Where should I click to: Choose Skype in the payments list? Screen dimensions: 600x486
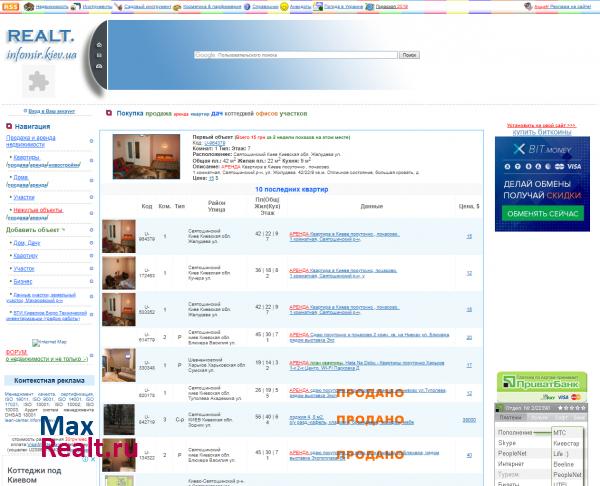(x=507, y=443)
